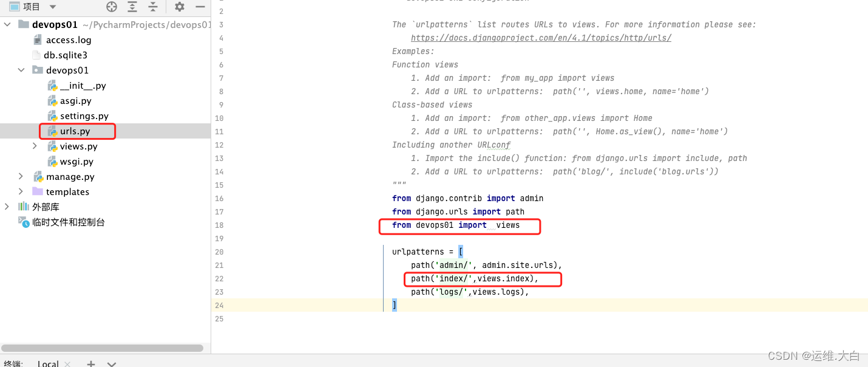
Task: Click the line 'from django.contrib import admin'
Action: (x=467, y=198)
